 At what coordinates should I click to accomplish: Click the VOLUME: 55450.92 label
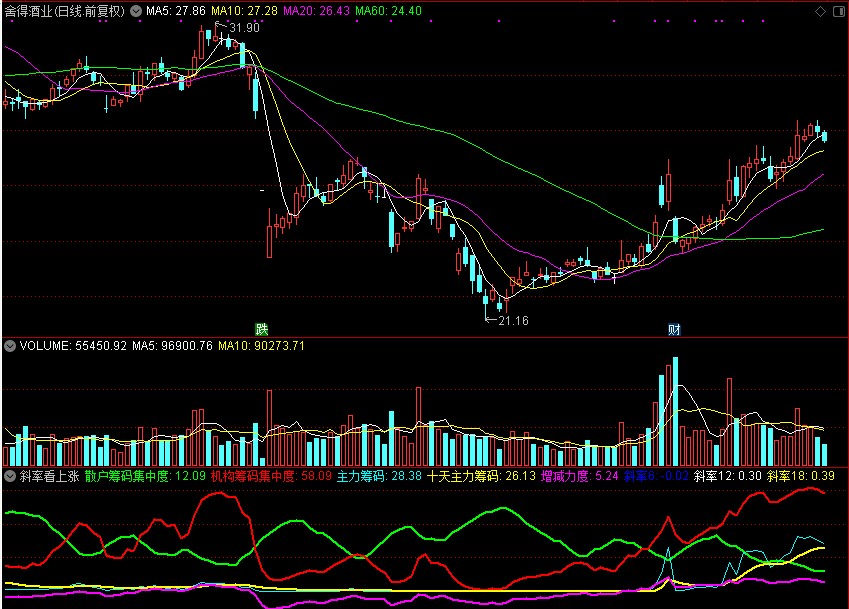click(x=73, y=346)
